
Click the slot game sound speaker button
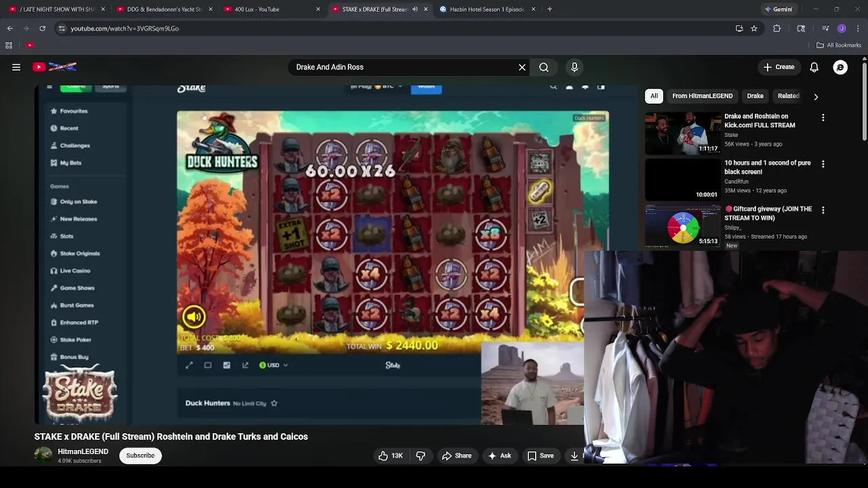[193, 317]
